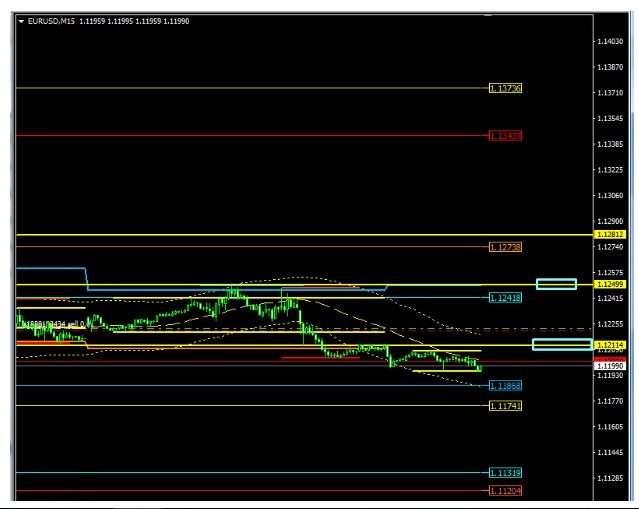Select the cyan 1.12418 level label
The image size is (639, 509).
click(x=505, y=298)
